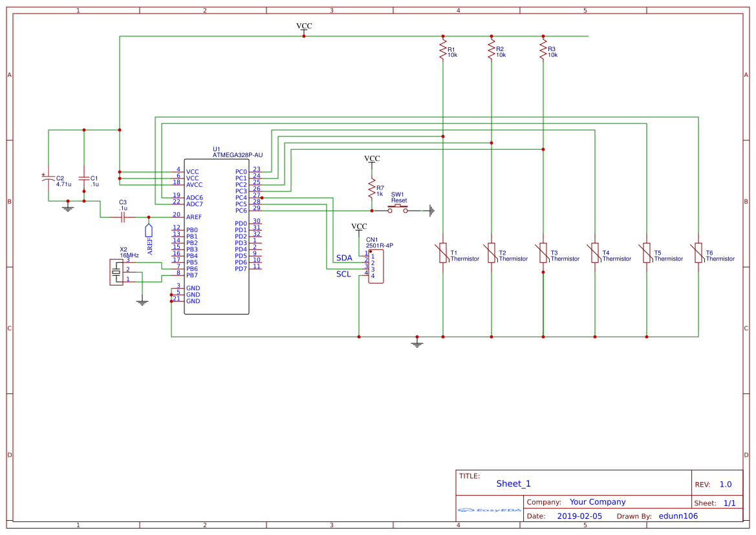This screenshot has height=535, width=756.
Task: Select the ATMEGA328P-AU microcontroller symbol U1
Action: click(217, 236)
